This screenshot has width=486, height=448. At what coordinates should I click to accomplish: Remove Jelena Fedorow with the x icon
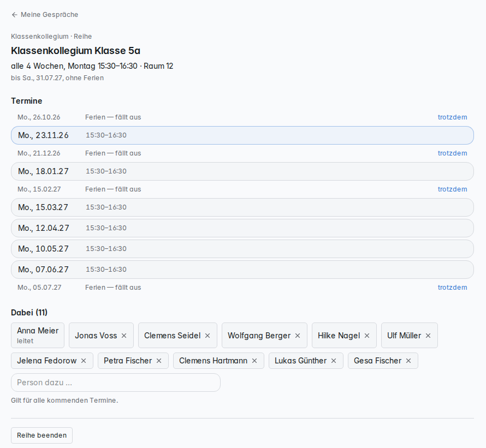pos(84,361)
